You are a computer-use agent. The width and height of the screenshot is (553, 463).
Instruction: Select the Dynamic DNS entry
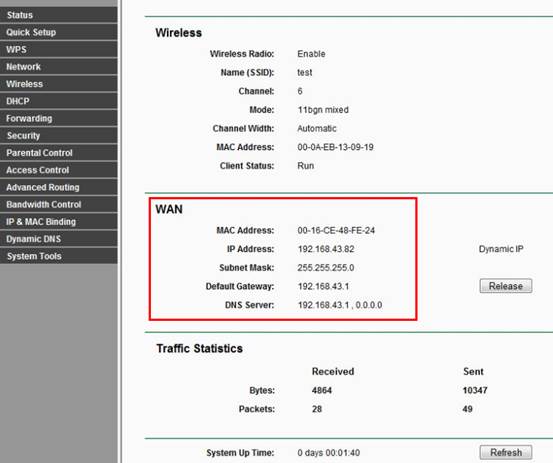(x=59, y=239)
